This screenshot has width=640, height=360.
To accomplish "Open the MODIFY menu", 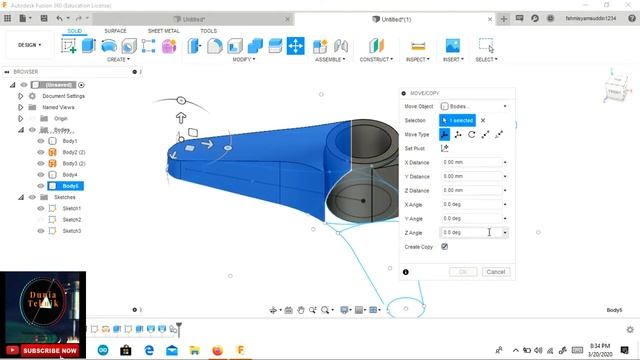I will (x=244, y=60).
